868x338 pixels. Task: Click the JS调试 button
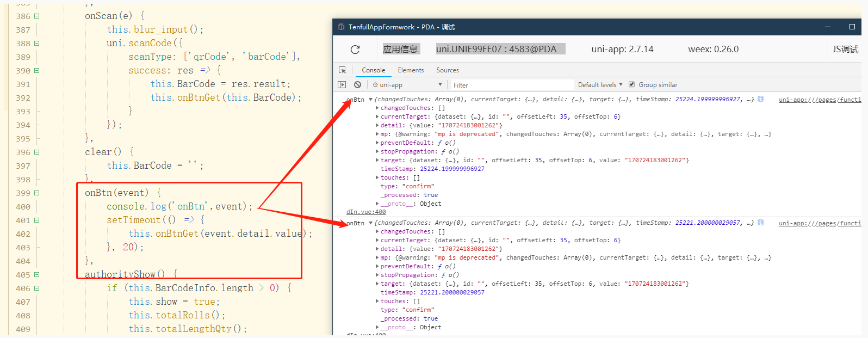845,50
